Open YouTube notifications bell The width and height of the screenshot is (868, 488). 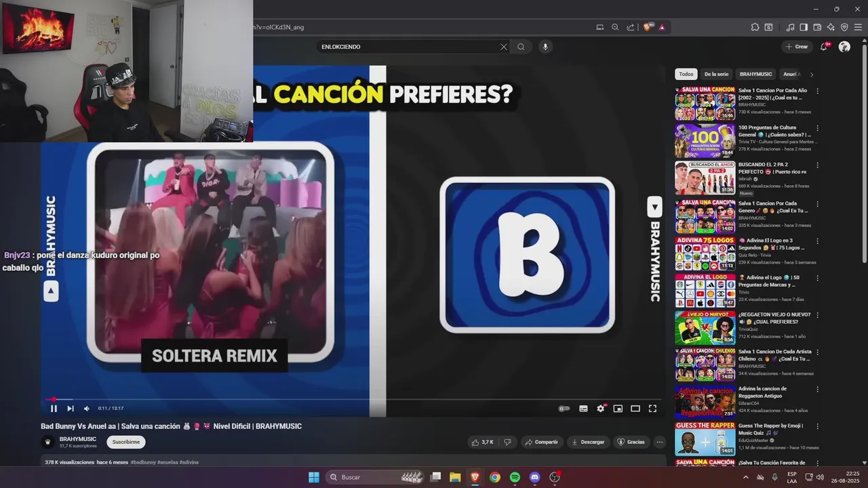[824, 46]
